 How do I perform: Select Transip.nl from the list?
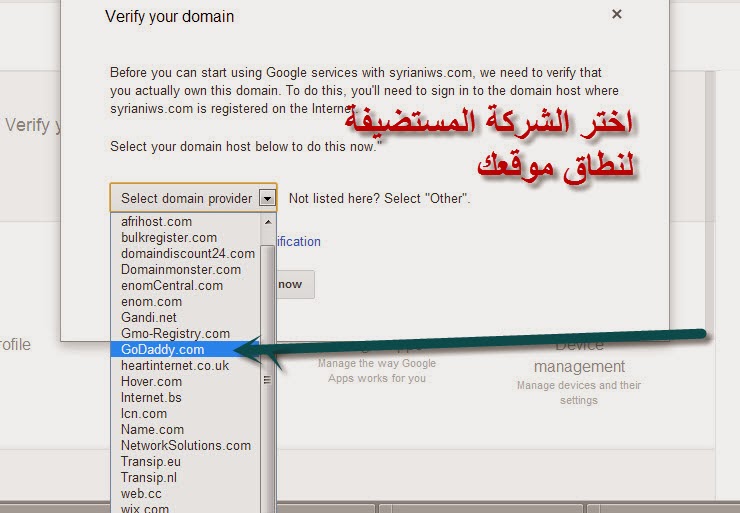tap(185, 478)
